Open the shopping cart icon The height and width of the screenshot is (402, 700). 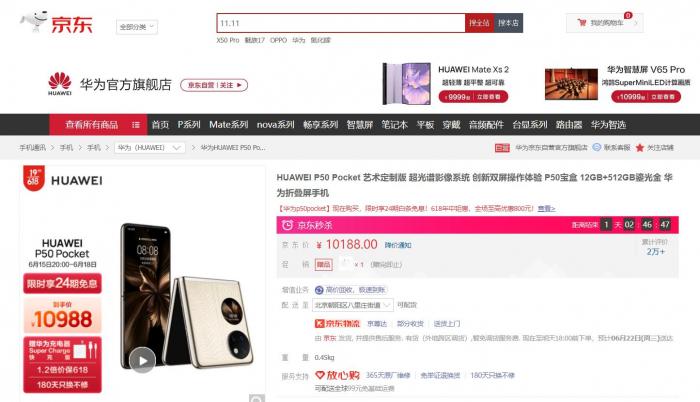(582, 22)
